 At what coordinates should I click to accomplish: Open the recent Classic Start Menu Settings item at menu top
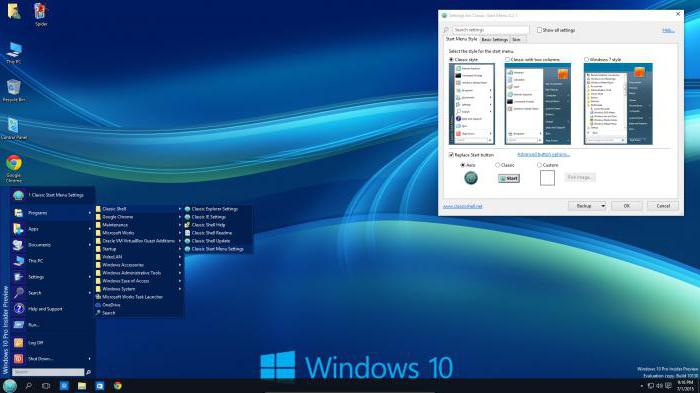(x=53, y=195)
